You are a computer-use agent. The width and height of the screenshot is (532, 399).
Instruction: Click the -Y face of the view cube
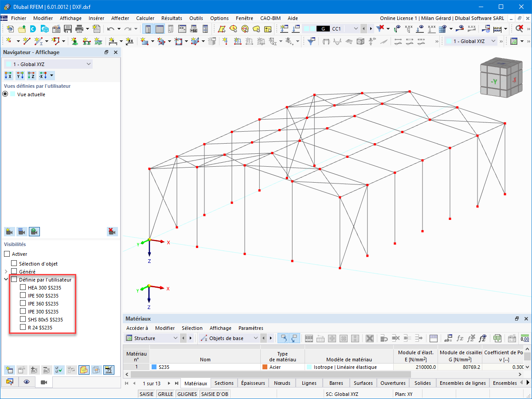(x=493, y=82)
